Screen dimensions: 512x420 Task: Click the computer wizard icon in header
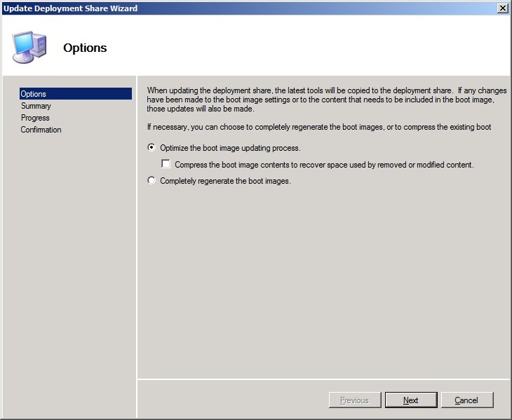(29, 47)
